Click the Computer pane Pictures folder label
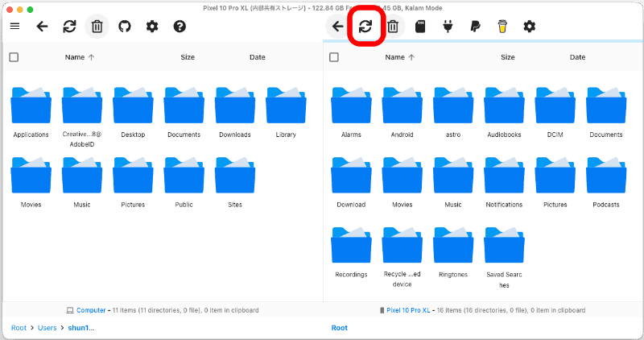The width and height of the screenshot is (644, 340). click(x=133, y=205)
